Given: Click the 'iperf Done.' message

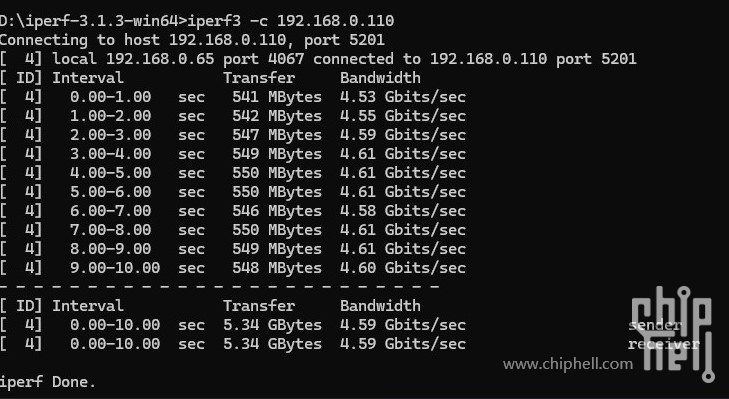Looking at the screenshot, I should click(48, 382).
